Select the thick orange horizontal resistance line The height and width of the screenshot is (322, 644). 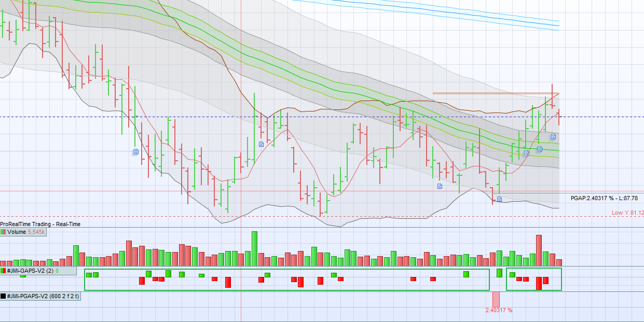pos(496,93)
